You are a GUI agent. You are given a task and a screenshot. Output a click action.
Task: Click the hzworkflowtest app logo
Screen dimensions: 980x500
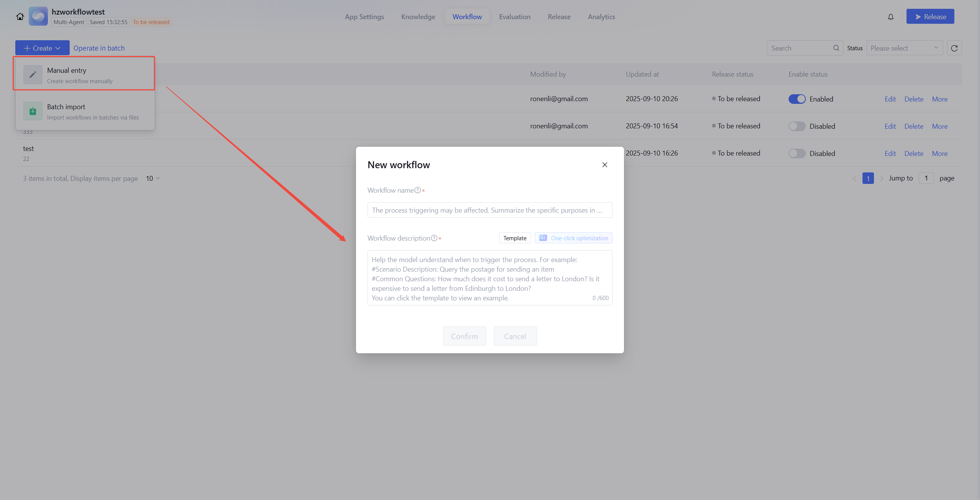[x=38, y=16]
